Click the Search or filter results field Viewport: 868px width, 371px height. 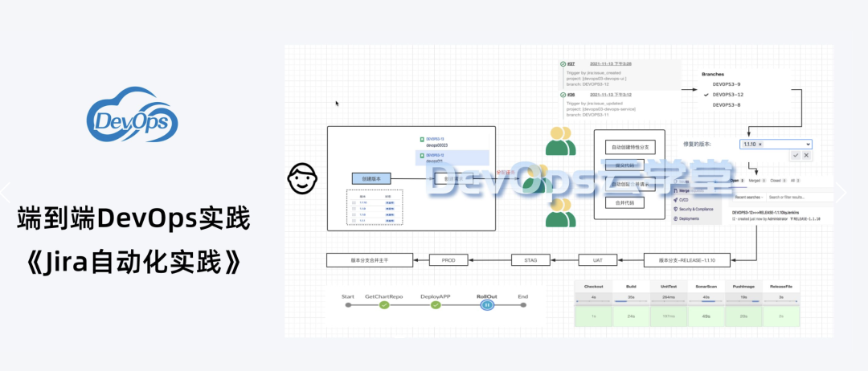pos(798,198)
